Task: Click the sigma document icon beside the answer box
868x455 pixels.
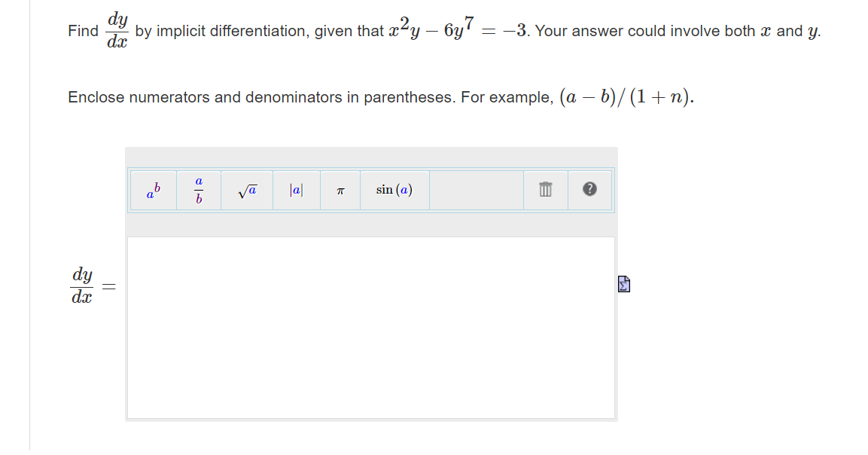Action: point(623,282)
